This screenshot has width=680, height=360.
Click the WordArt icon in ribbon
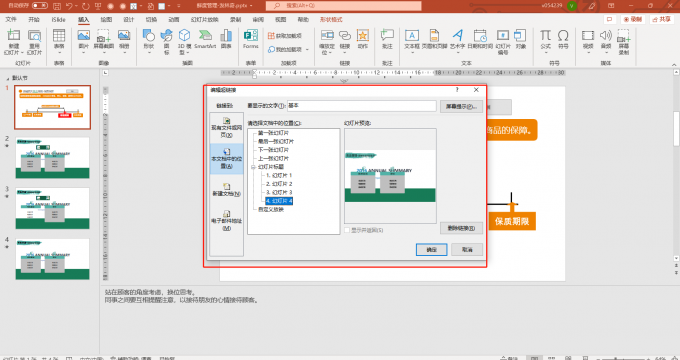pyautogui.click(x=457, y=39)
